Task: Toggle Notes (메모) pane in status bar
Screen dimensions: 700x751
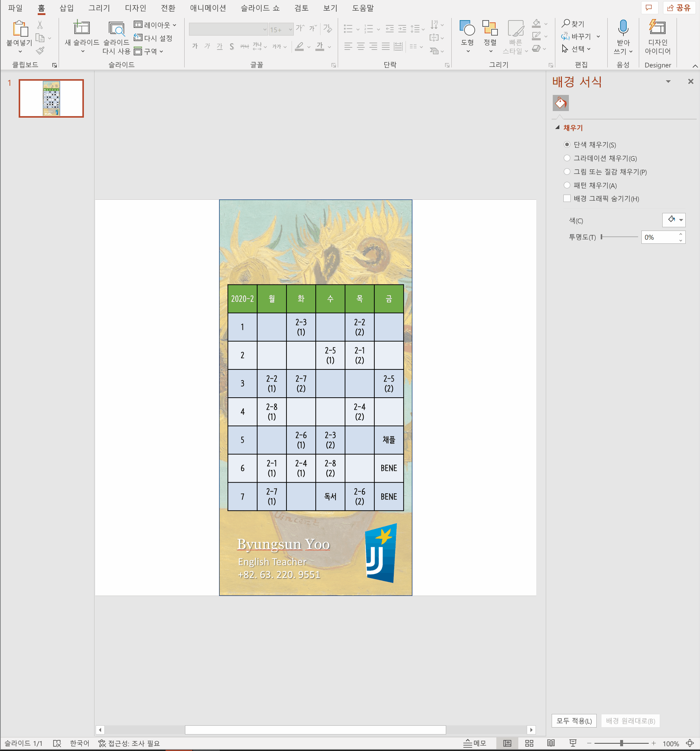Action: tap(475, 743)
